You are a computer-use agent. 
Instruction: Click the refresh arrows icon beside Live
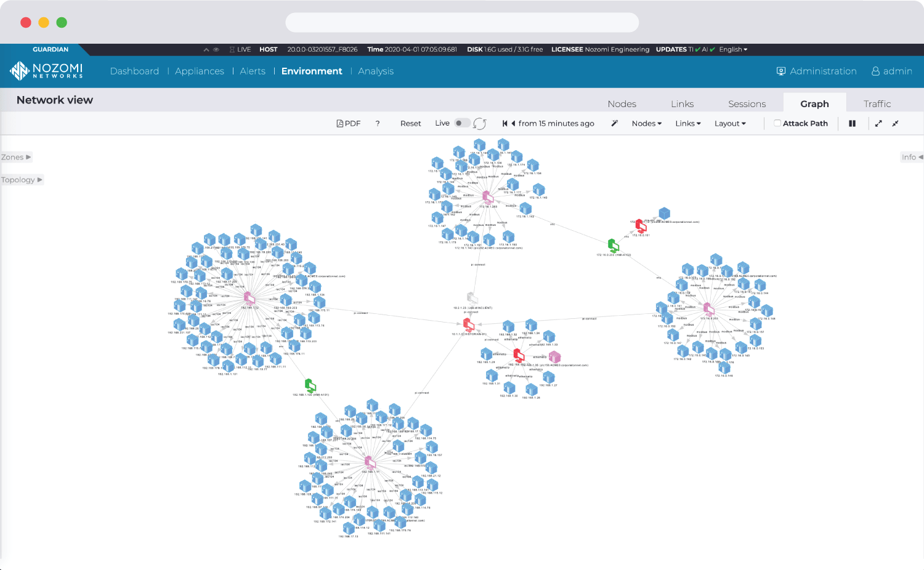[480, 124]
